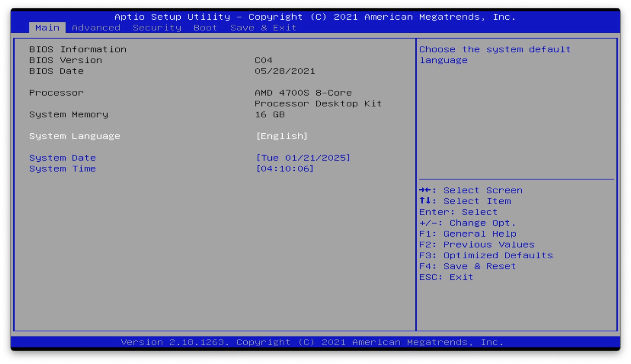Click the BIOS Information heading
Viewport: 631px width, 364px height.
coord(78,49)
